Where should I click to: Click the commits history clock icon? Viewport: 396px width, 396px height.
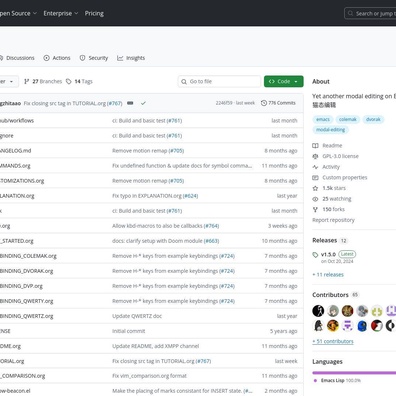pyautogui.click(x=264, y=103)
